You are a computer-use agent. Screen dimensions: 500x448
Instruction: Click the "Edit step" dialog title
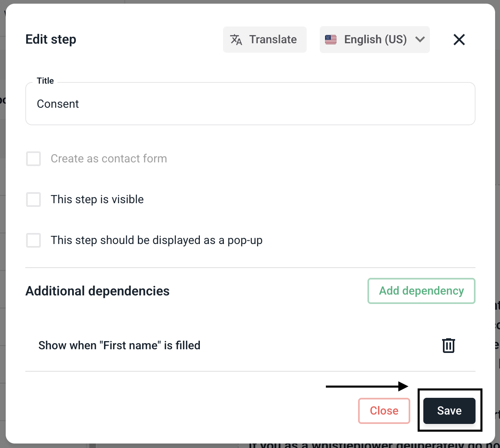pyautogui.click(x=51, y=40)
